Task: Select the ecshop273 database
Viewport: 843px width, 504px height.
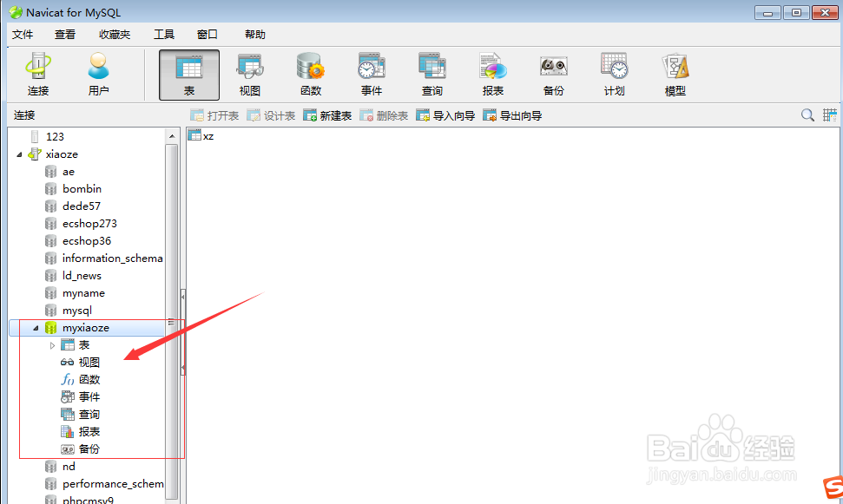Action: coord(89,224)
